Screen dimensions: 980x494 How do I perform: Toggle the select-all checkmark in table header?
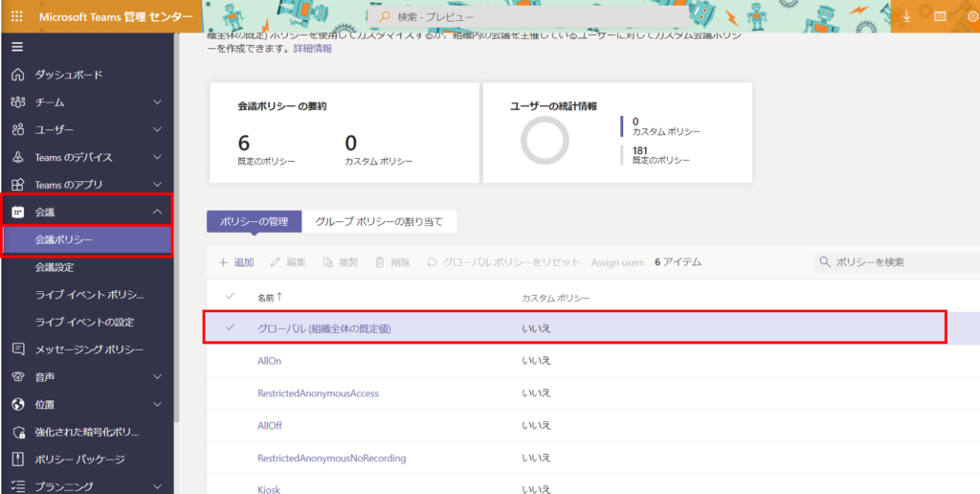point(230,297)
